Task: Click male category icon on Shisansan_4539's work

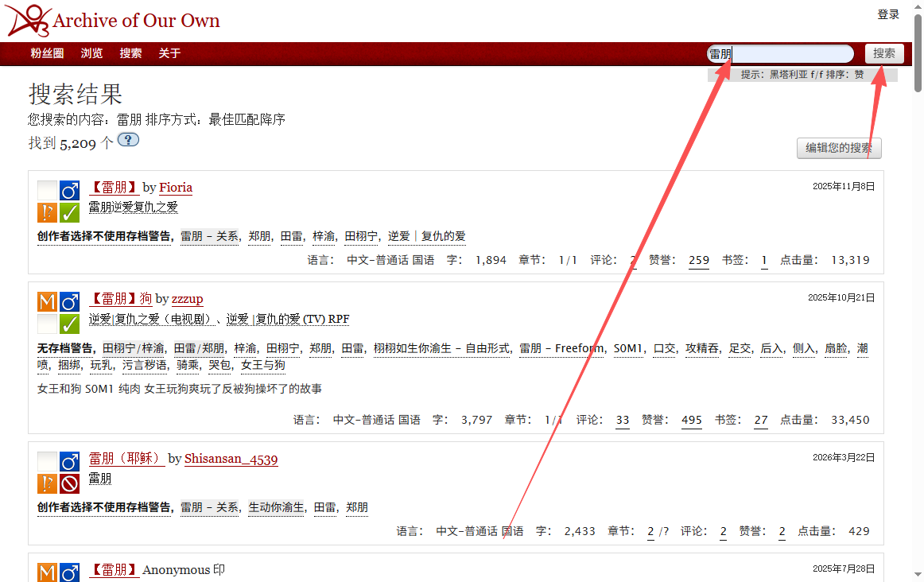Action: coord(69,461)
